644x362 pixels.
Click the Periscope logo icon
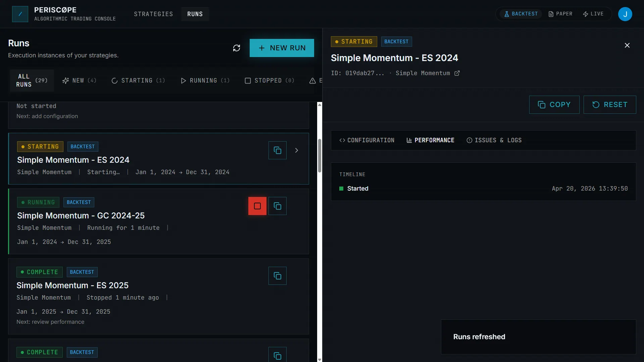[x=20, y=14]
